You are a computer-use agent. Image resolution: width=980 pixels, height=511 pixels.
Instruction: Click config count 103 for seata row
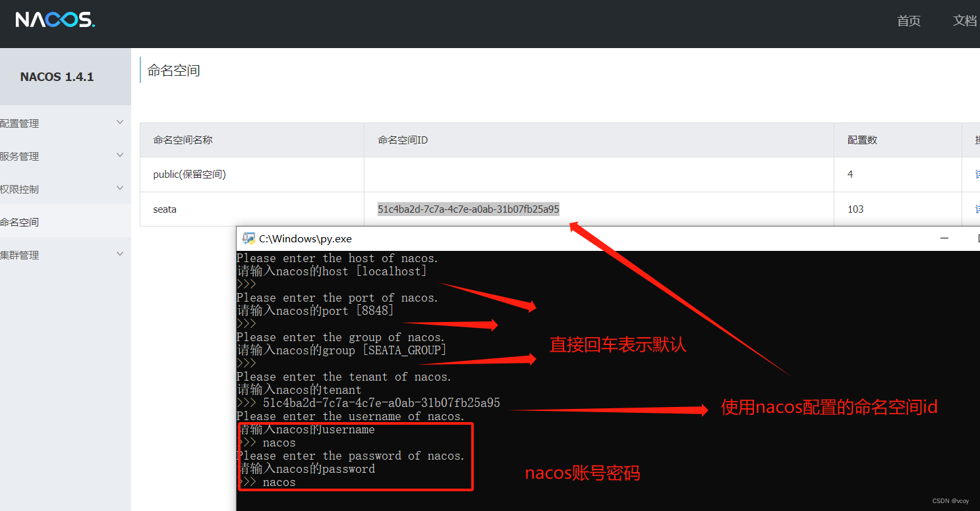(855, 209)
